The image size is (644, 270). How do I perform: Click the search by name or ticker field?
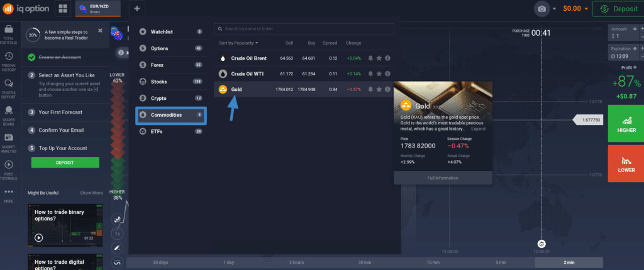pos(304,29)
